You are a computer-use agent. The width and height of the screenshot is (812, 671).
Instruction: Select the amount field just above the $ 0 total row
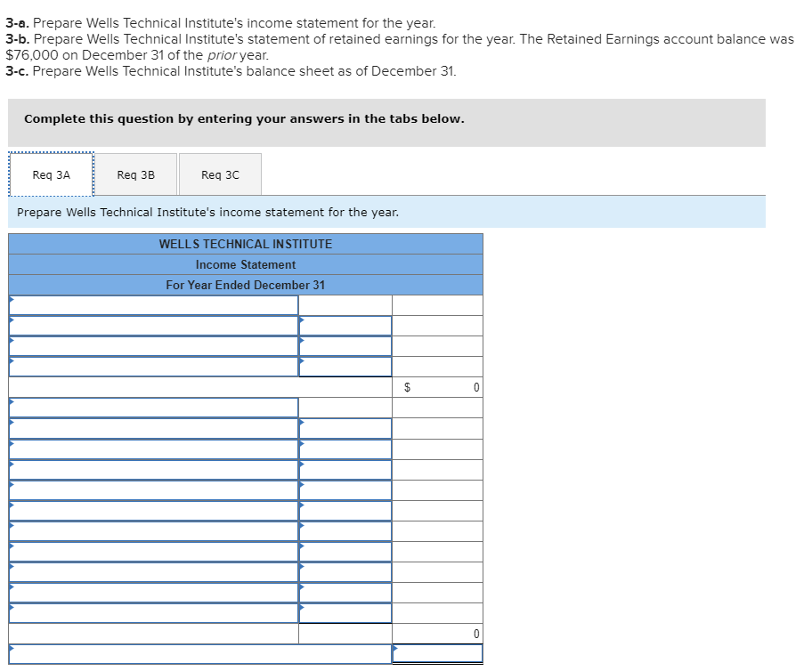pos(345,367)
